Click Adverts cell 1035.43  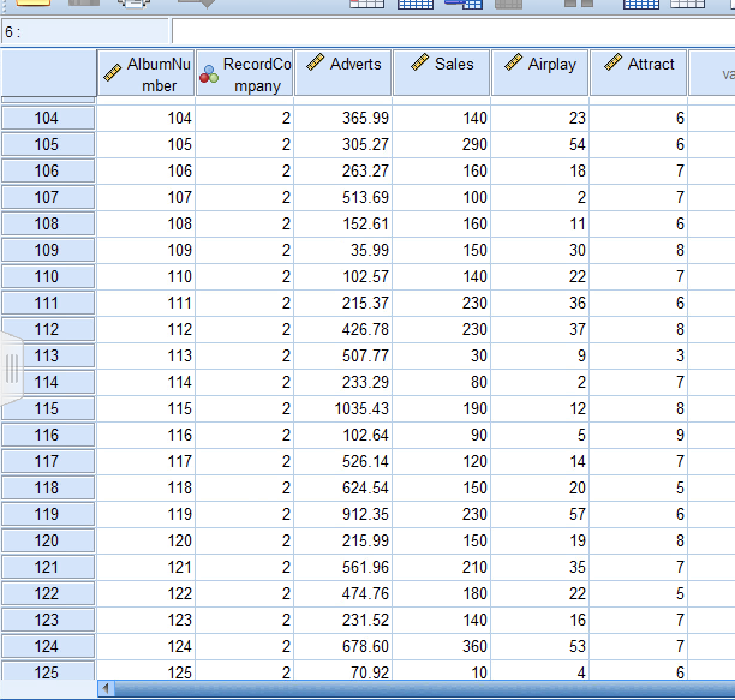pos(343,408)
